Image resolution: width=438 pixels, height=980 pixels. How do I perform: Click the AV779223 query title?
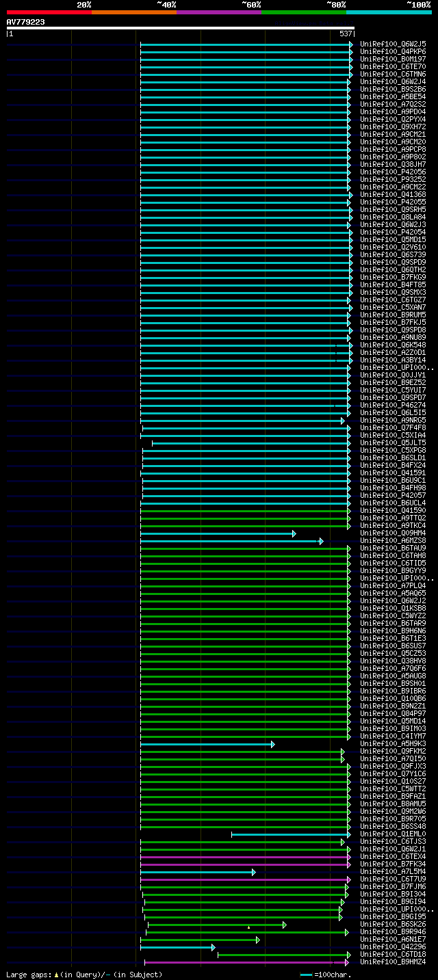[x=26, y=22]
